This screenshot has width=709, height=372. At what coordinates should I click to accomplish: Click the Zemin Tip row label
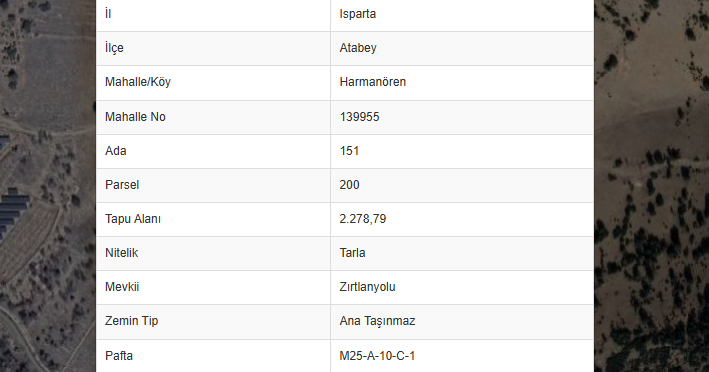click(x=132, y=321)
